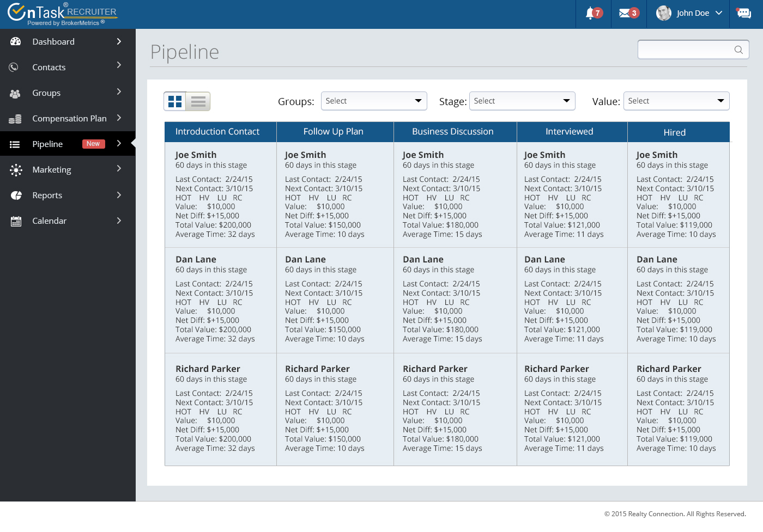Click copyright Realty Connection footer text

coord(675,514)
